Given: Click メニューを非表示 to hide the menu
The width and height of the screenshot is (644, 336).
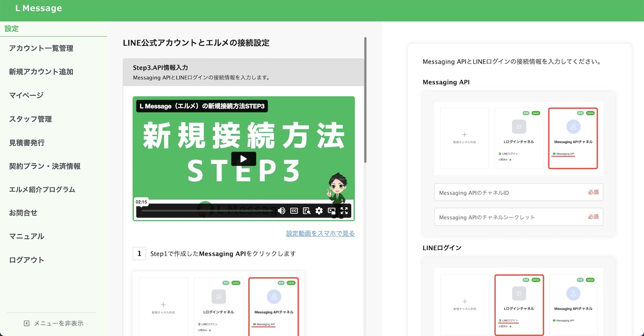Looking at the screenshot, I should [58, 324].
